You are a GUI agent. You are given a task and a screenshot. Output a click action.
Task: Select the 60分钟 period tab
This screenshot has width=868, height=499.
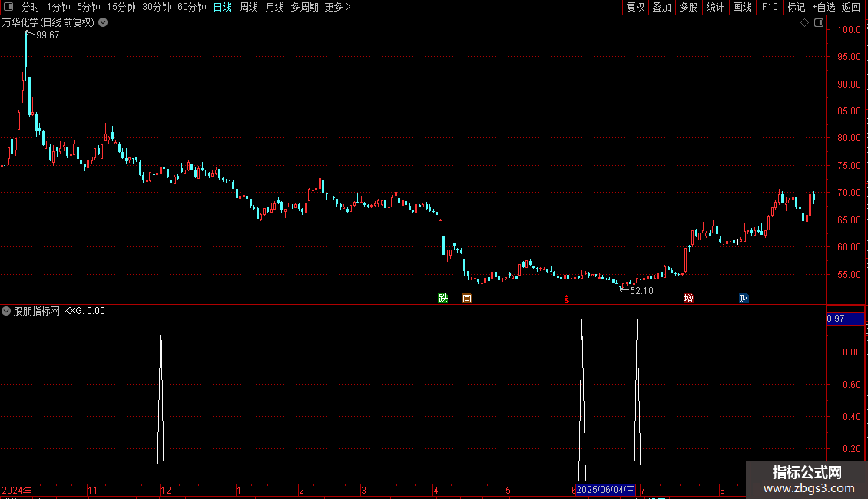pos(191,7)
